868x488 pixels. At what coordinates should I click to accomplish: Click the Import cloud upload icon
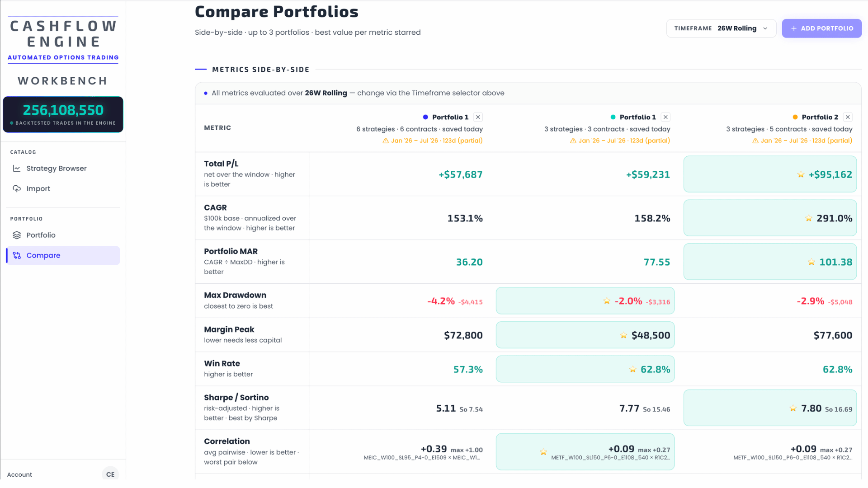point(17,188)
